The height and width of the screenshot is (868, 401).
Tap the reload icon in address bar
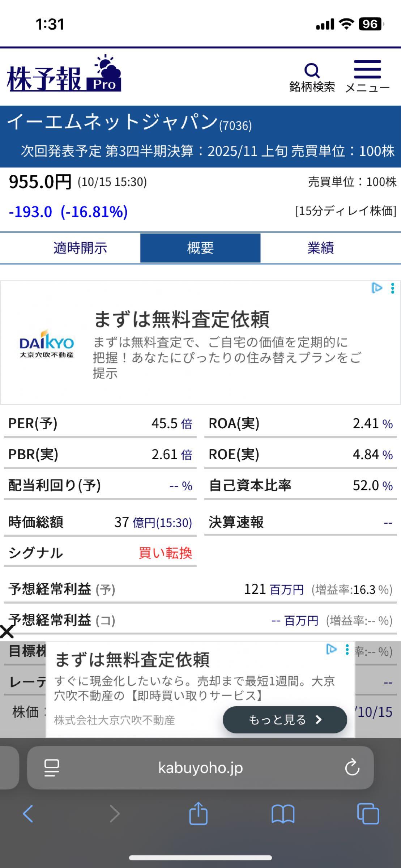(352, 769)
